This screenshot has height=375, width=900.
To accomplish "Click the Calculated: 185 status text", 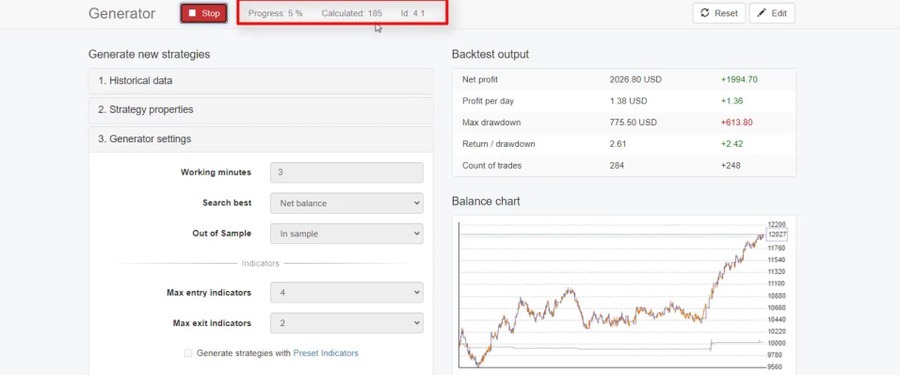I will tap(352, 13).
